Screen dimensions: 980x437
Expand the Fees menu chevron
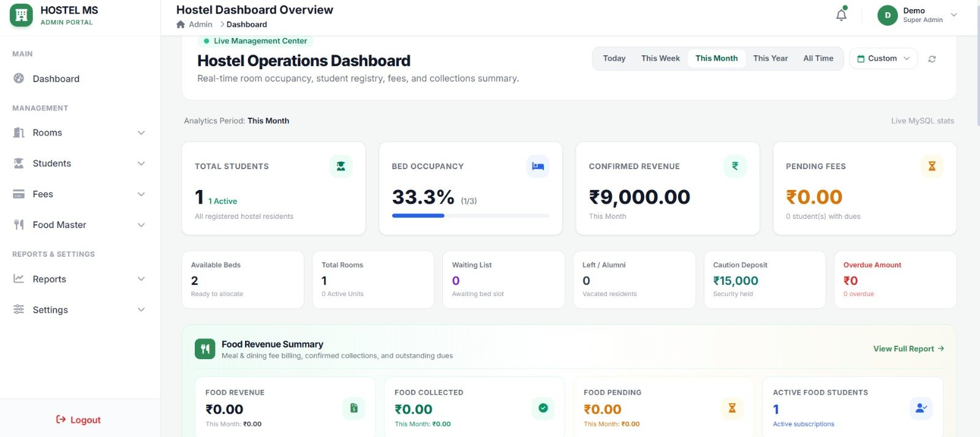pyautogui.click(x=141, y=194)
